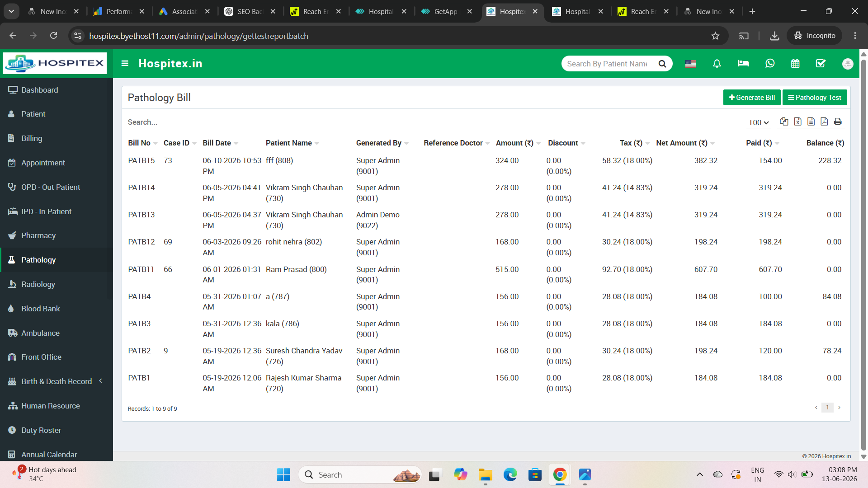Screen dimensions: 868x488
Task: Switch to the GetApp browser tab
Action: [x=445, y=11]
